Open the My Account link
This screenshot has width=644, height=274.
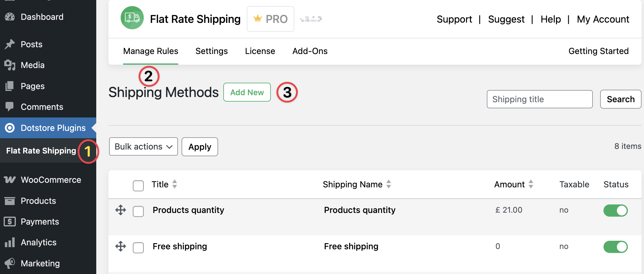[603, 19]
